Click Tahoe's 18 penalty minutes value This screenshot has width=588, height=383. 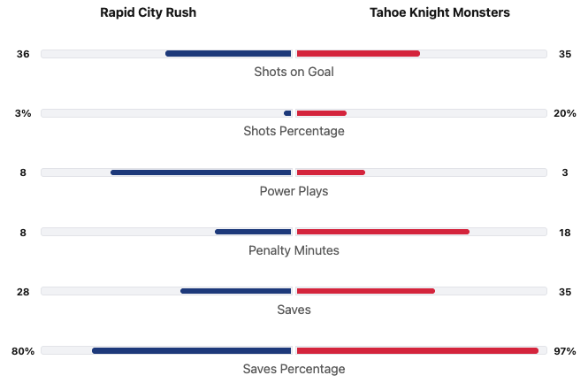[x=564, y=233]
